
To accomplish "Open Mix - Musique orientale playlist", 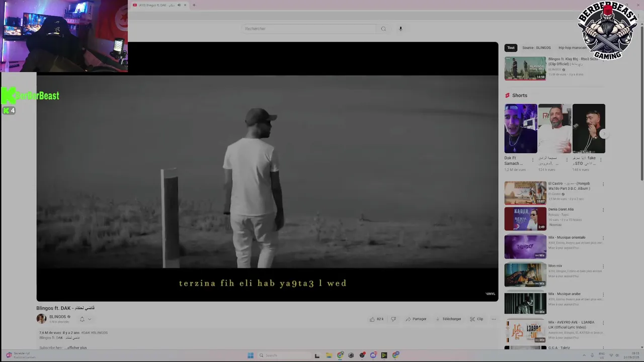I will [525, 247].
